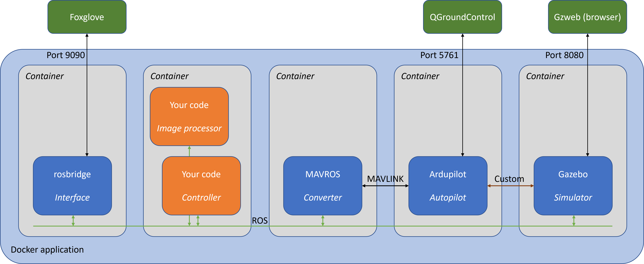Click the rosbridge Interface block

(x=73, y=186)
